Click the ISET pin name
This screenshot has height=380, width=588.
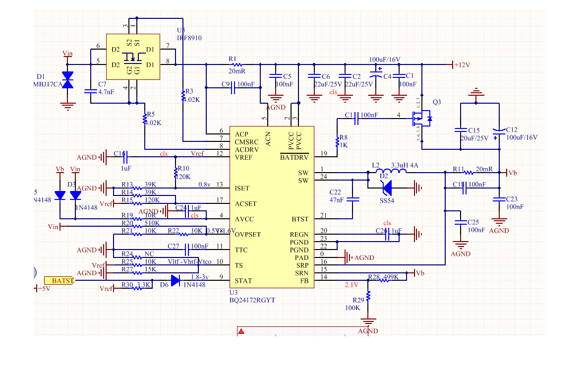tap(242, 189)
